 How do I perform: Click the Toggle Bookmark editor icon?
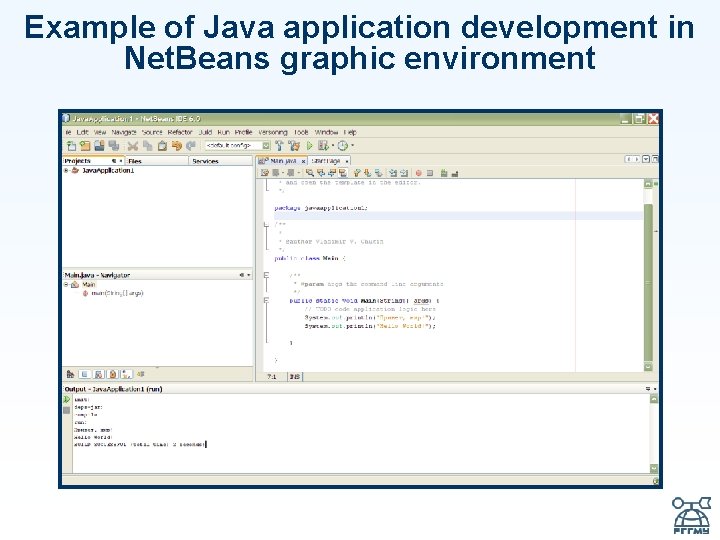[x=378, y=173]
